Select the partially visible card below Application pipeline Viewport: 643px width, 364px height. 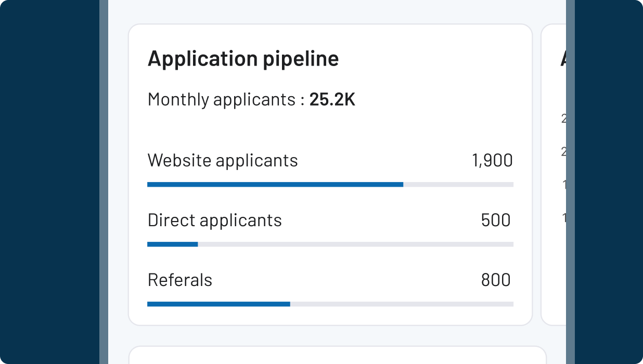click(337, 356)
